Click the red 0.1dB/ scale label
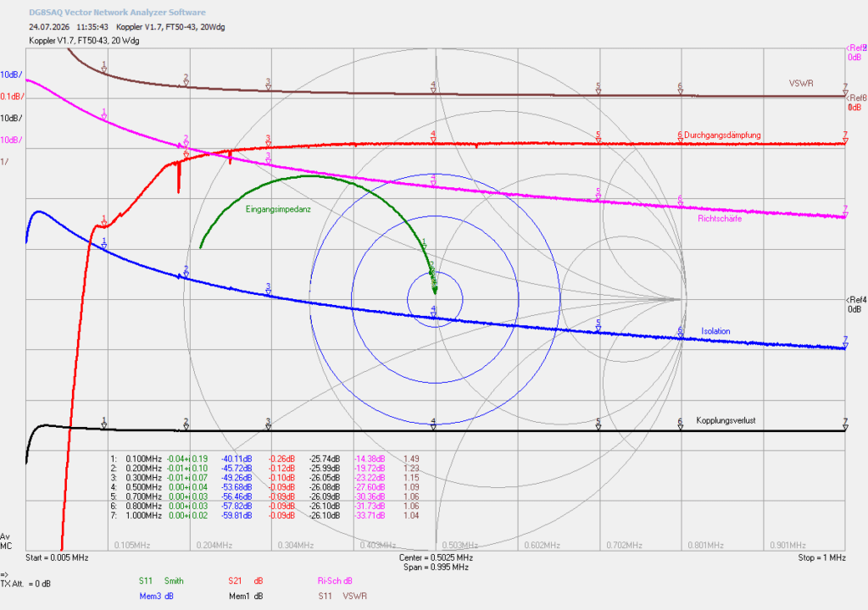868x610 pixels. point(12,97)
